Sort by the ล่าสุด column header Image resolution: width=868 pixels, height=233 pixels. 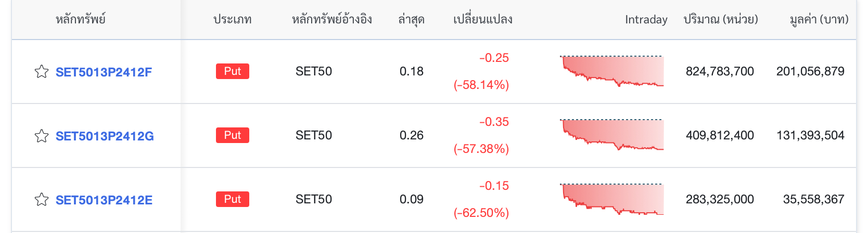click(x=411, y=20)
